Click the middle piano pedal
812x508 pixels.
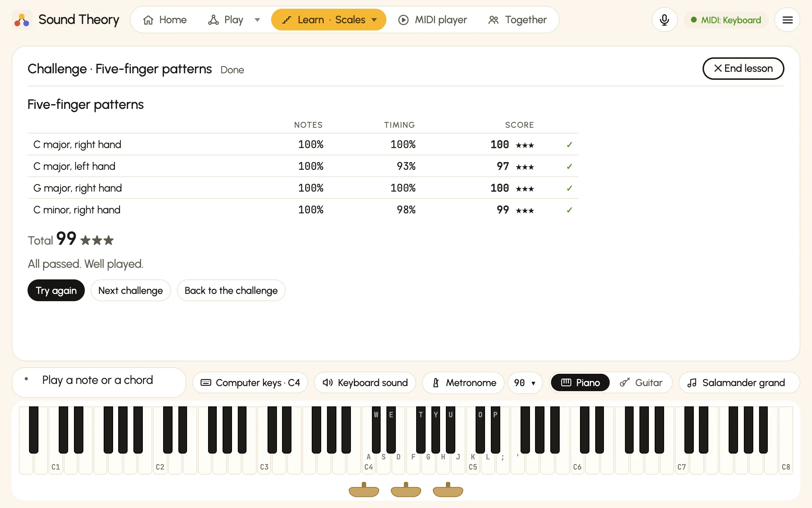(x=406, y=490)
